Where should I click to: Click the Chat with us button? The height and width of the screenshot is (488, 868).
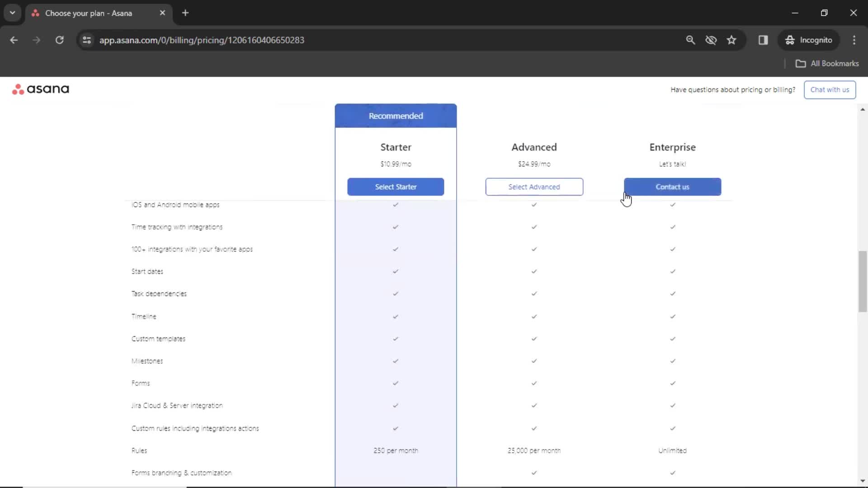[830, 90]
